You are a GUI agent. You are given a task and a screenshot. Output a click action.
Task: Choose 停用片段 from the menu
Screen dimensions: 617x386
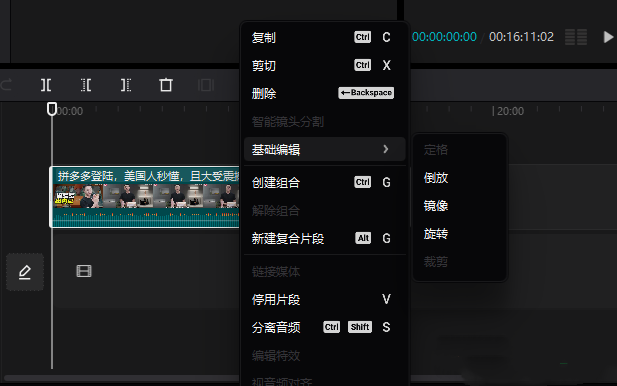325,299
